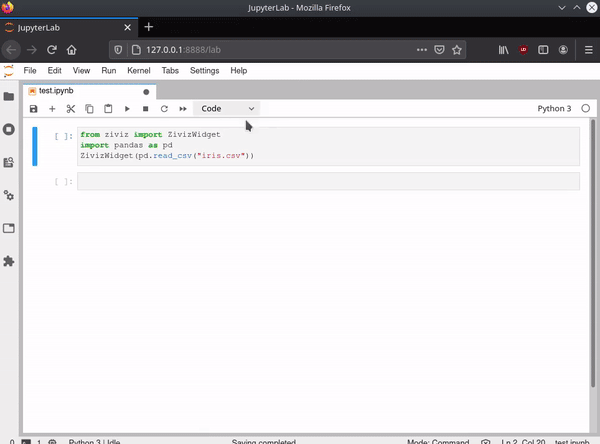
Task: Open the View menu
Action: tap(82, 71)
